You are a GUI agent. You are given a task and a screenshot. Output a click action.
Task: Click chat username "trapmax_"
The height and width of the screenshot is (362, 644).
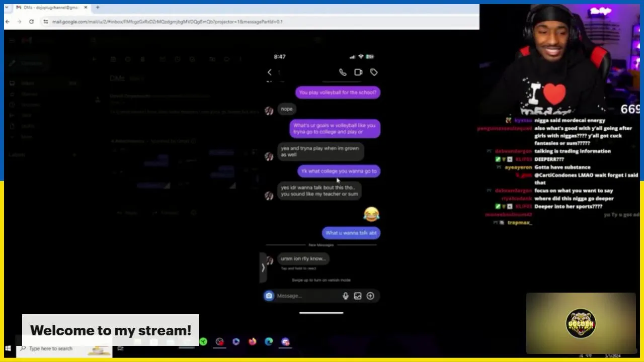520,223
